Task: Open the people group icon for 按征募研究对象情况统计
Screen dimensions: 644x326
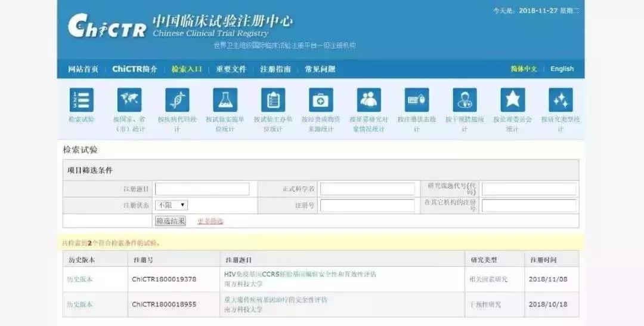Action: (x=369, y=100)
